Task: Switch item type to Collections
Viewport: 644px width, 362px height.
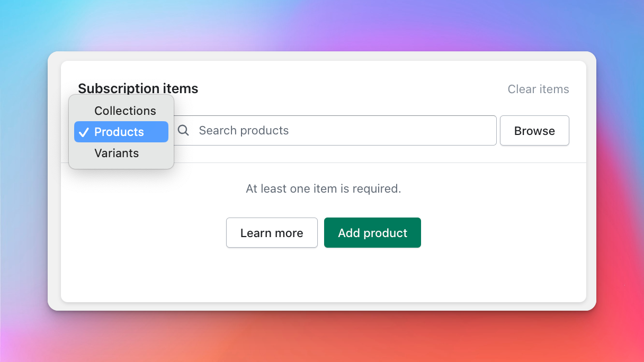Action: 125,111
